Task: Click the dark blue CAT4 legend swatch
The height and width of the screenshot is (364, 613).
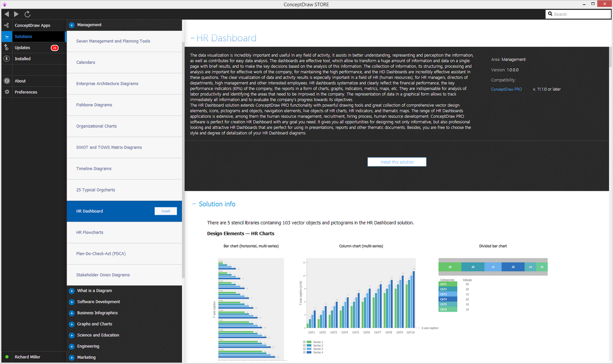Action: 448,299
